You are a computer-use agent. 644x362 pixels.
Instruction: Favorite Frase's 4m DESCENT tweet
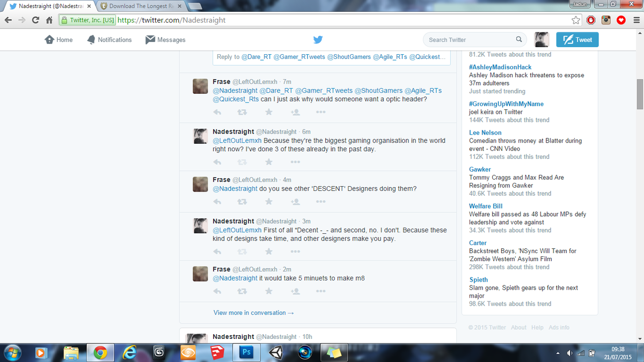pyautogui.click(x=269, y=202)
